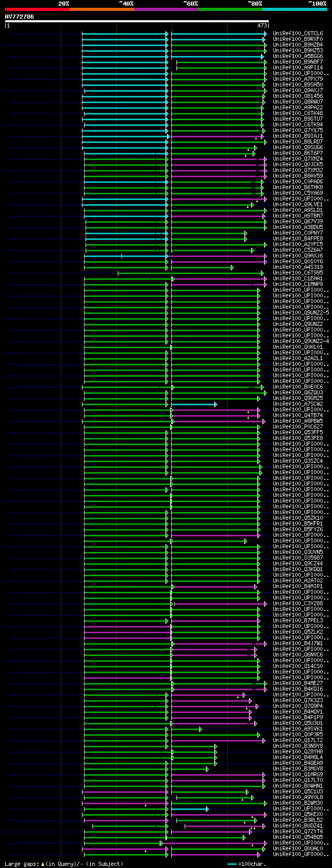Screen dimensions: 332x868
Task: Select the UniRef100_A4S319 label
Action: pos(298,267)
